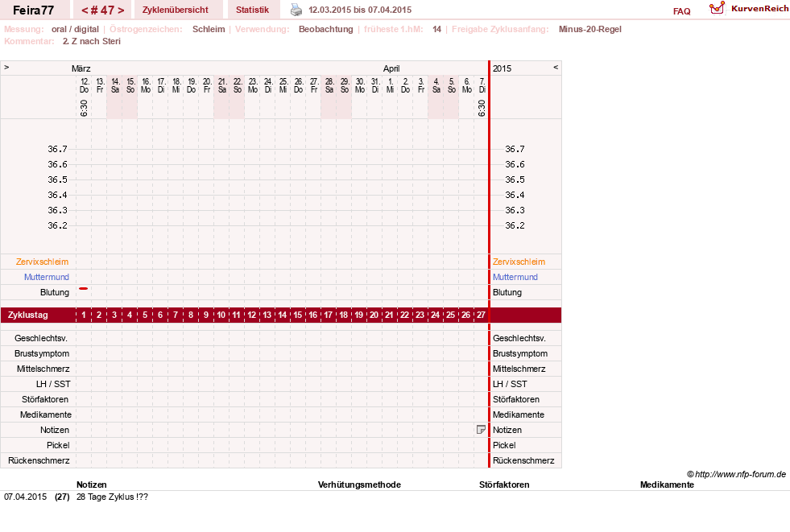Click the left Medikamente row label
The width and height of the screenshot is (790, 532).
click(46, 414)
